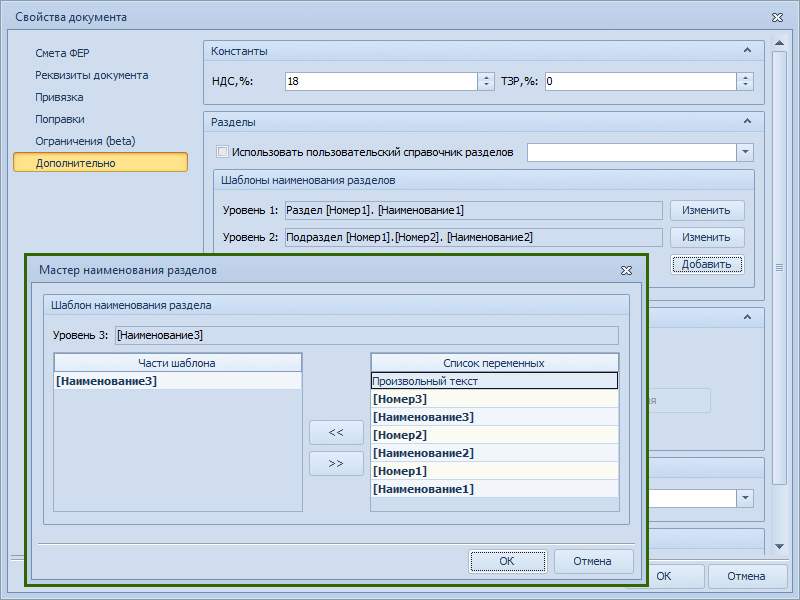The height and width of the screenshot is (600, 800).
Task: Click Изменить for Уровень 1
Action: coord(707,210)
